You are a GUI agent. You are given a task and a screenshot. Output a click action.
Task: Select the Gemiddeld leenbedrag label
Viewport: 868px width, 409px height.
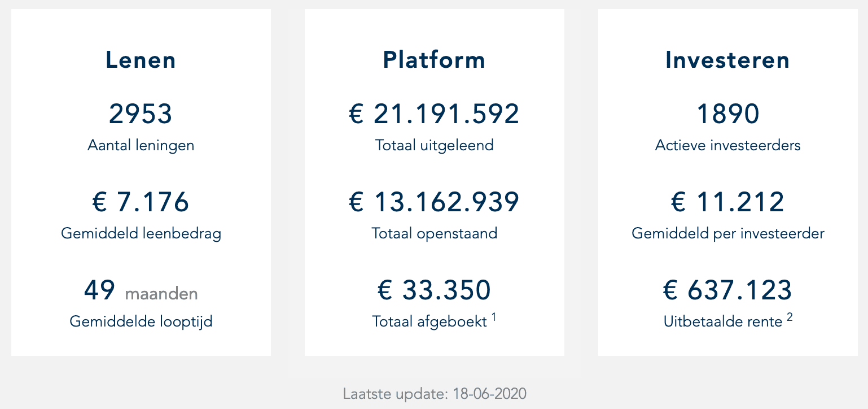[141, 233]
